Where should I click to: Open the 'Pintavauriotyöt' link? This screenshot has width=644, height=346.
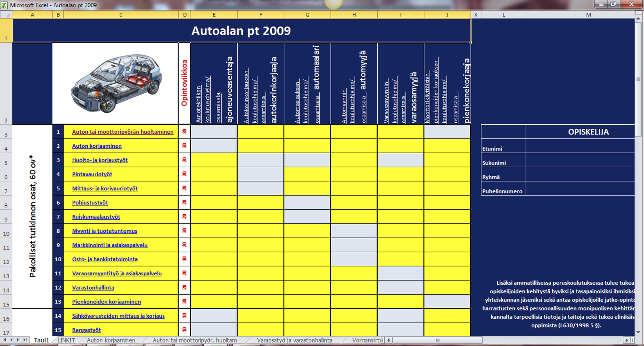pyautogui.click(x=92, y=174)
